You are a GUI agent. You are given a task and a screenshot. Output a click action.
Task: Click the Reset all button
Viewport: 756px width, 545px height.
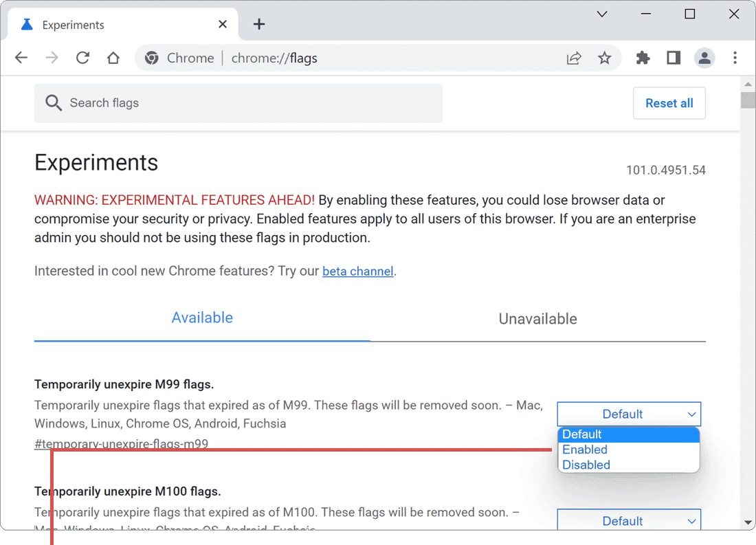pos(669,102)
